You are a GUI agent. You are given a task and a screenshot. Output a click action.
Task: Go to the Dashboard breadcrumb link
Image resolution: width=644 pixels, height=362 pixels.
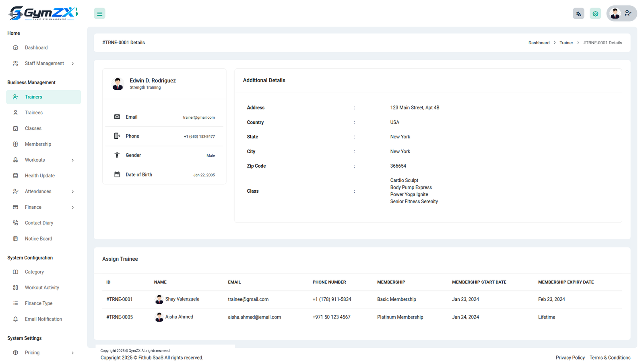pos(539,43)
